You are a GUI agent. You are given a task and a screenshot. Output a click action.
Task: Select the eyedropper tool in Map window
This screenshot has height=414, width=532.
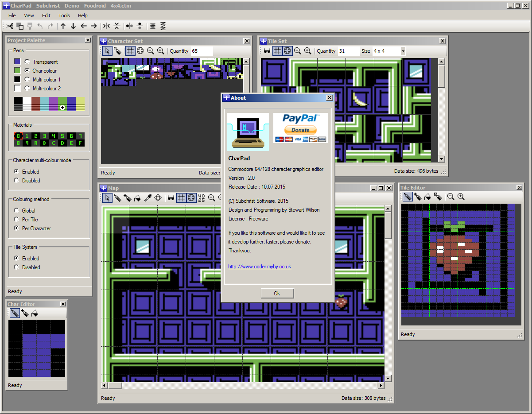click(x=148, y=198)
